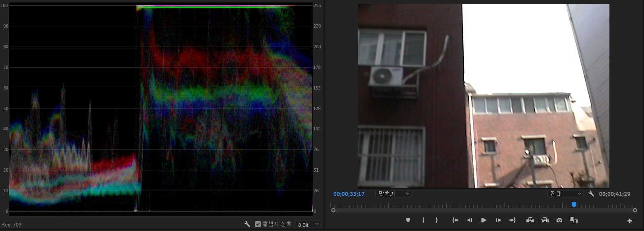Screen dimensions: 644x231
Task: Open button editor plus icon
Action: [630, 221]
